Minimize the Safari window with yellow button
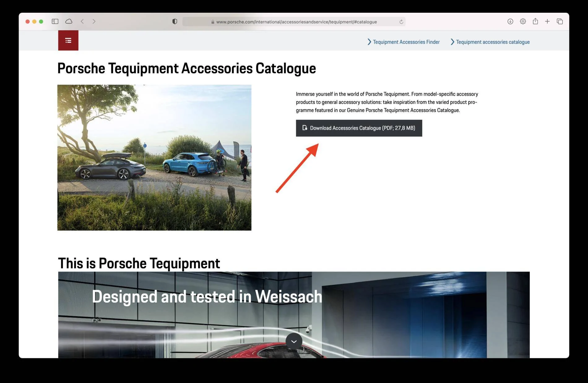Screen dimensions: 588x383 [x=34, y=21]
